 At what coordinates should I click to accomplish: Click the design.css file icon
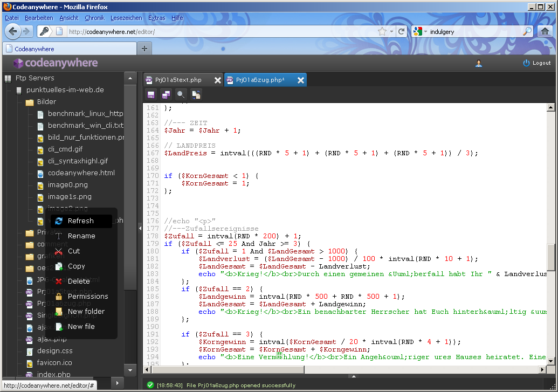[x=30, y=352]
